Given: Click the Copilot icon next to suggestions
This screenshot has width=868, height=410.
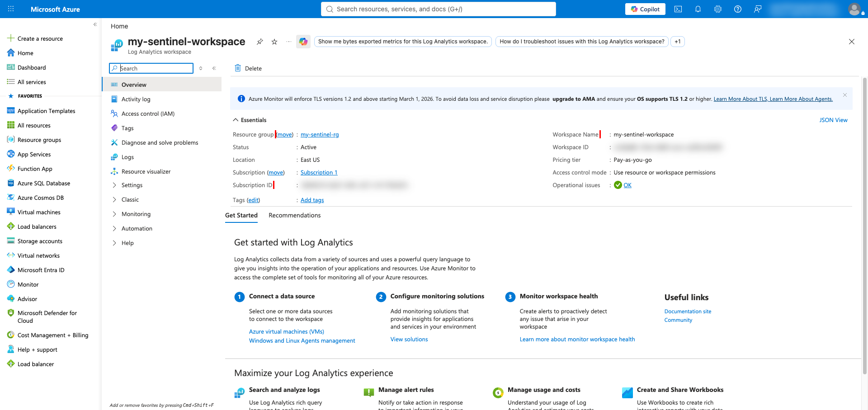Looking at the screenshot, I should coord(303,42).
